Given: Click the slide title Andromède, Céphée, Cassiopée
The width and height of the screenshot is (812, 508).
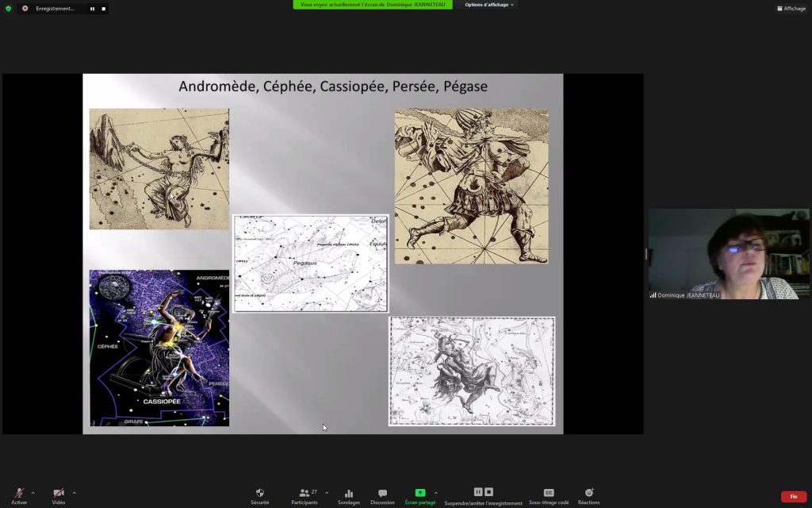Looking at the screenshot, I should [333, 86].
